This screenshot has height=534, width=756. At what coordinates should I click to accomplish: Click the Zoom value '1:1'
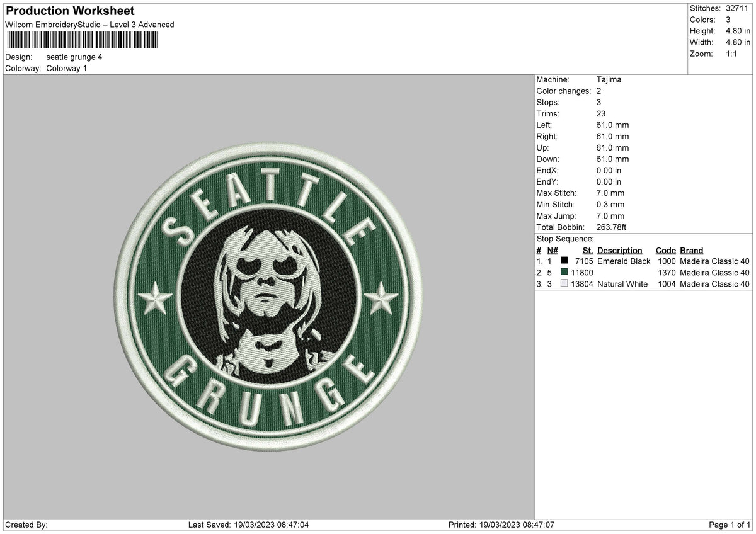pos(732,54)
